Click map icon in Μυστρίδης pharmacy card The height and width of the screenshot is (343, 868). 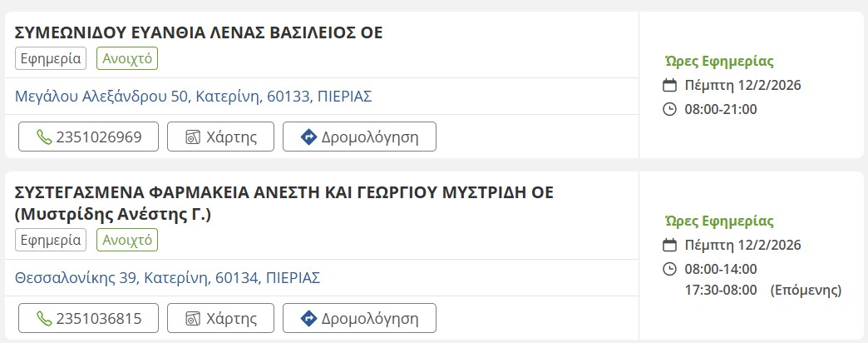pos(193,318)
